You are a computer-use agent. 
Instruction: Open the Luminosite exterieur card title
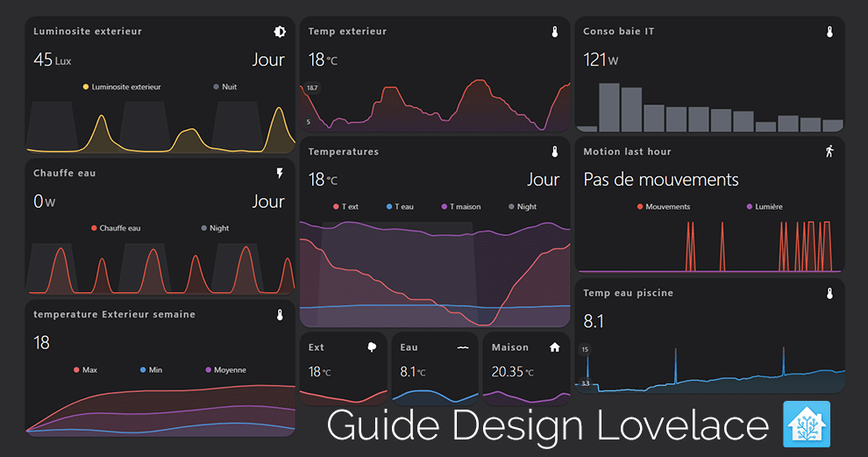tap(88, 32)
